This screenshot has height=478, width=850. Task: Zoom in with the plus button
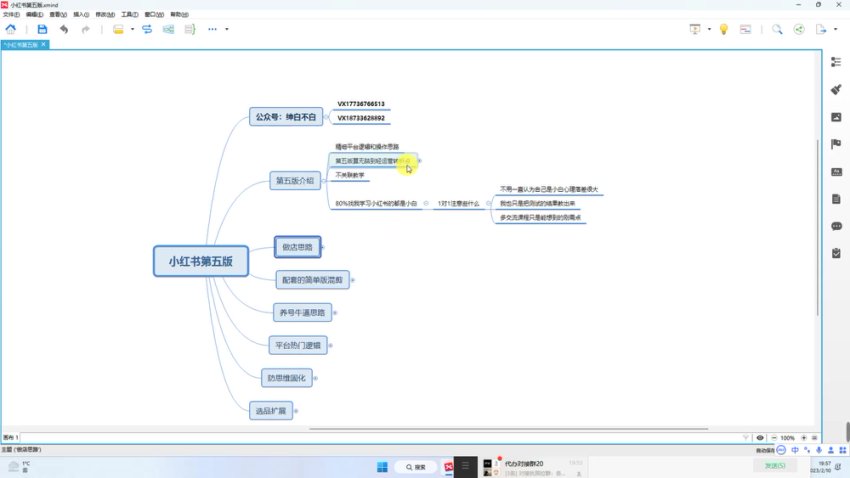[804, 438]
